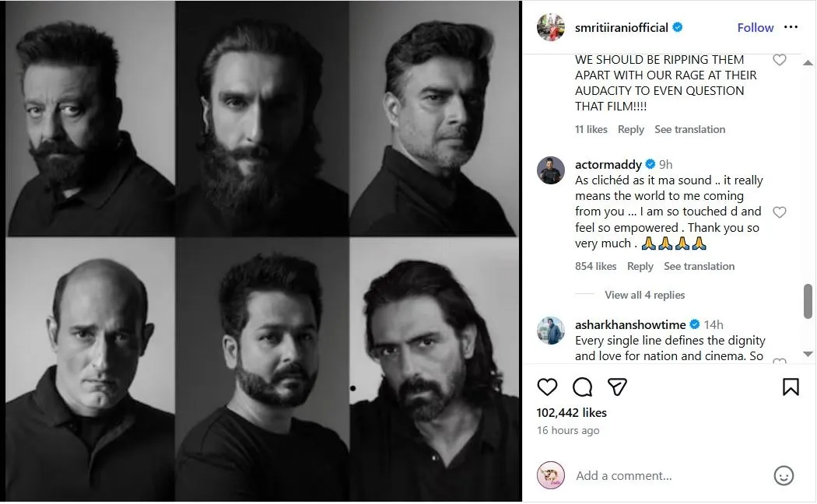Toggle the bookmark to save the post

(x=792, y=387)
